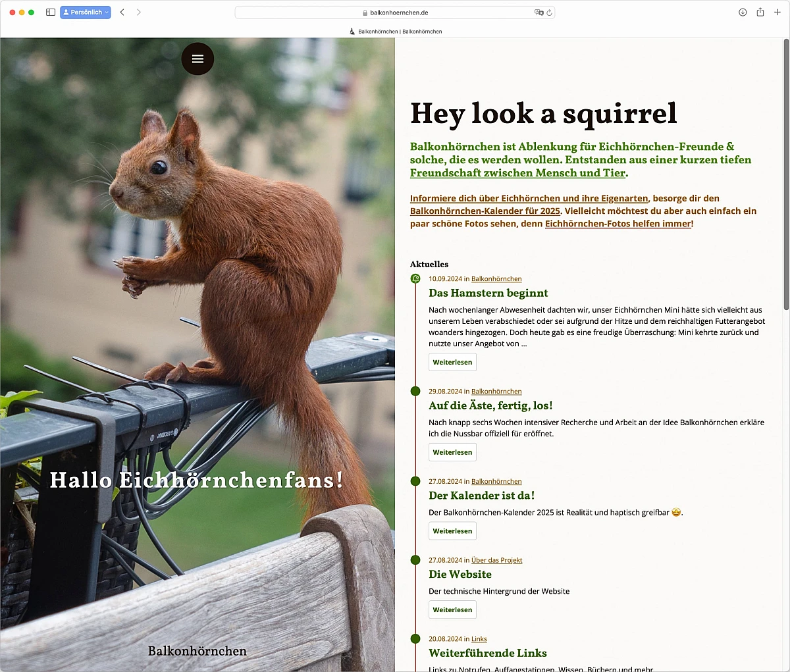
Task: Click the page's vertical scrollbar
Action: 786,175
